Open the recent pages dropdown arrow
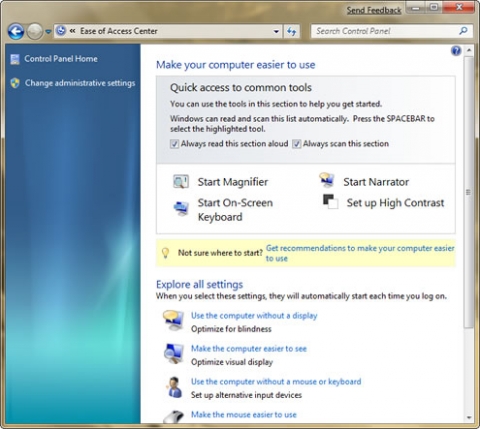The height and width of the screenshot is (429, 480). (x=48, y=32)
